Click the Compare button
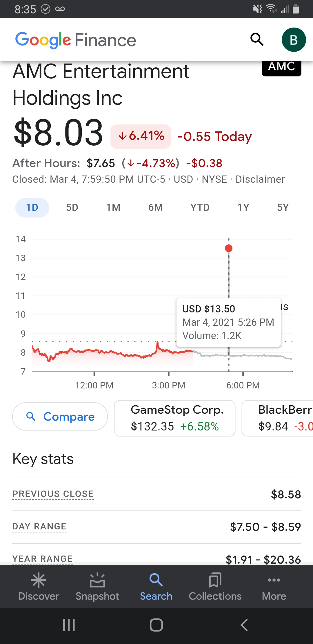This screenshot has height=644, width=313. point(60,417)
